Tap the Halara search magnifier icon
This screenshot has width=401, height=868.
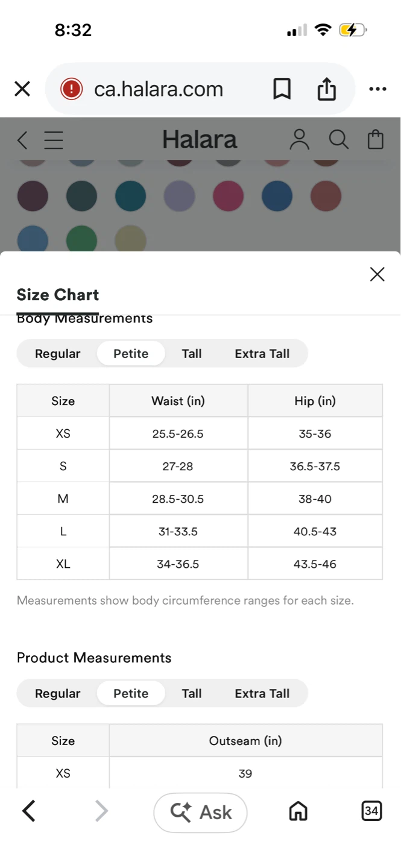click(339, 140)
